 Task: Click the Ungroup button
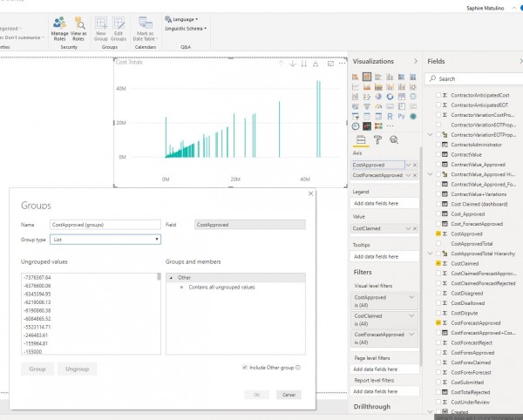(77, 369)
